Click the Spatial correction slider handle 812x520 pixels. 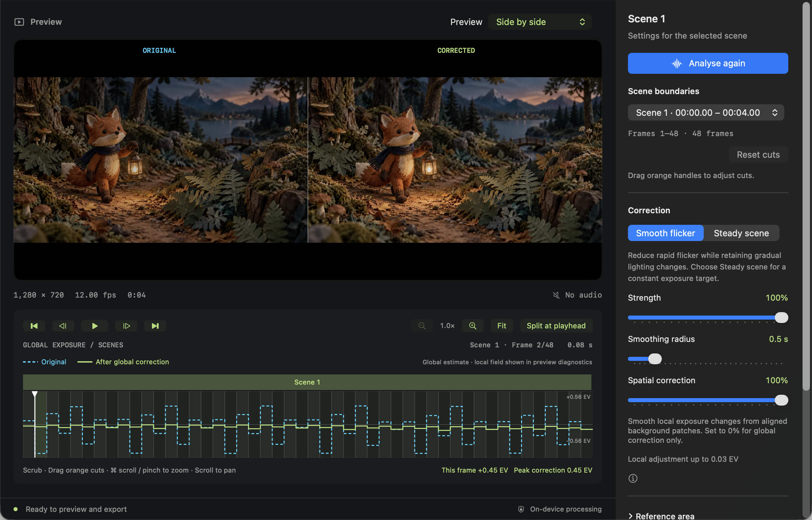tap(781, 400)
